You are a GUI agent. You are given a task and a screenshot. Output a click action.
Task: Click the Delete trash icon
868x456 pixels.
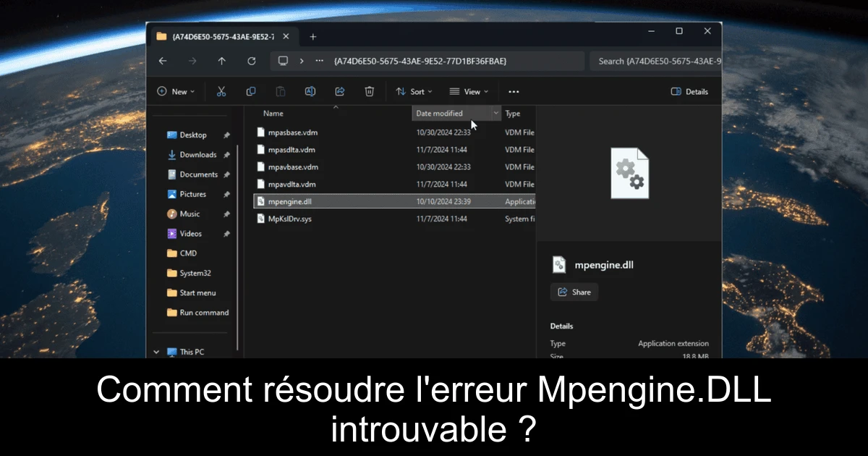click(369, 91)
